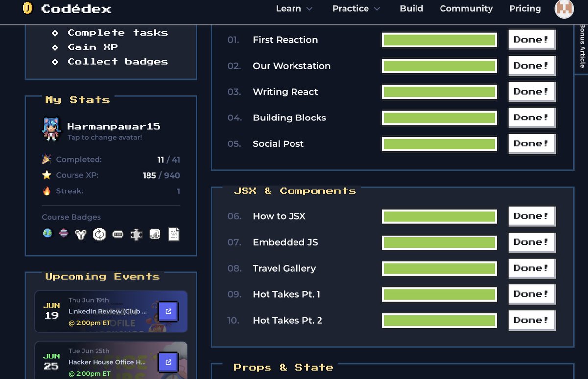The image size is (588, 379).
Task: Click Done! for First Reaction
Action: (532, 40)
